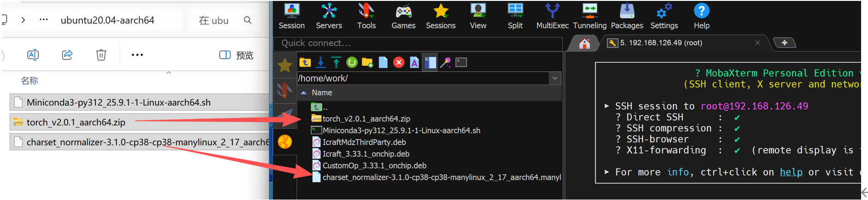This screenshot has width=868, height=200.
Task: Open the Tools icon in MobaXterm toolbar
Action: pyautogui.click(x=366, y=16)
